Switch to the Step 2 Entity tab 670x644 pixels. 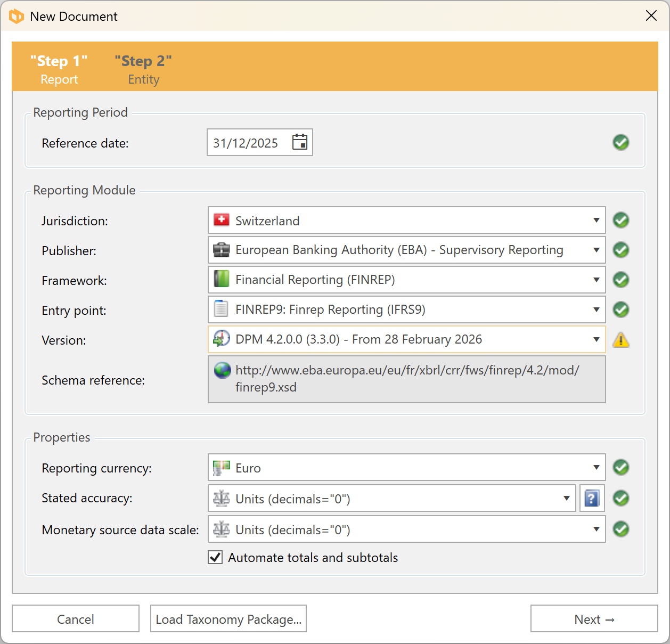tap(143, 69)
